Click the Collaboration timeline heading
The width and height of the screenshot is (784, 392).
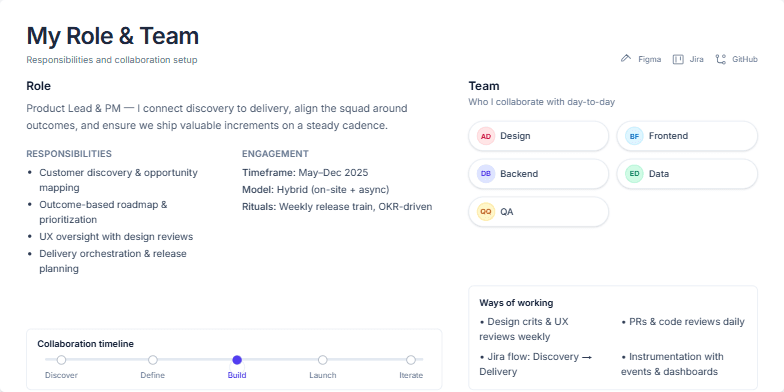tap(86, 344)
